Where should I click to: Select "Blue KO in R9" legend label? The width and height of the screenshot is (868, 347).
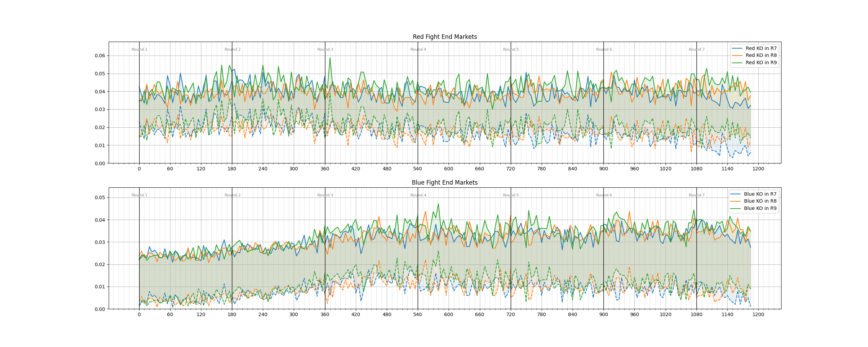pyautogui.click(x=760, y=208)
